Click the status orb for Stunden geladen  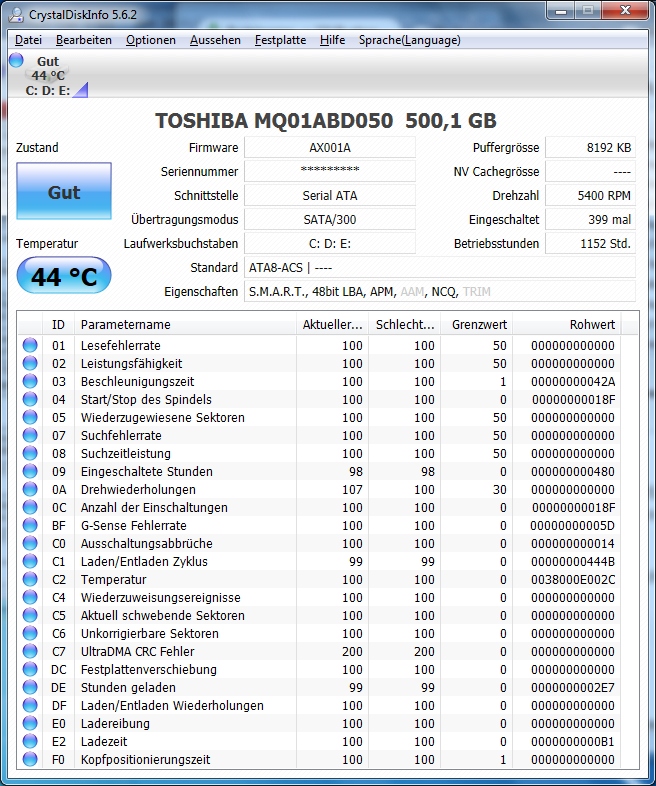tap(30, 688)
